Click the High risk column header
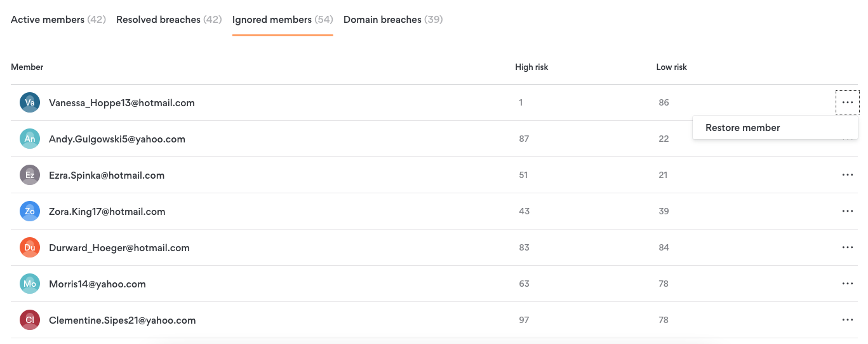 pos(531,67)
